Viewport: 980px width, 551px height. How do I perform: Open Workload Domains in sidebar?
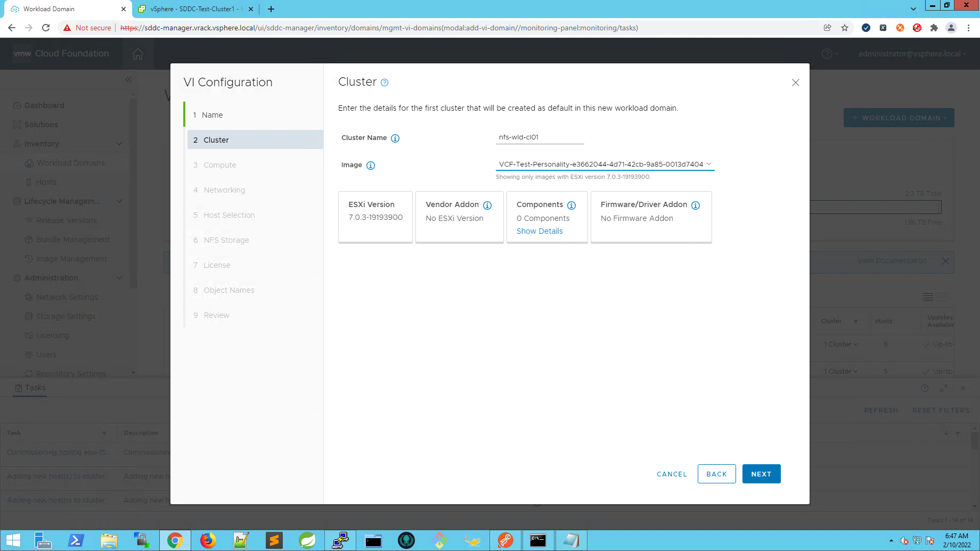click(x=70, y=163)
